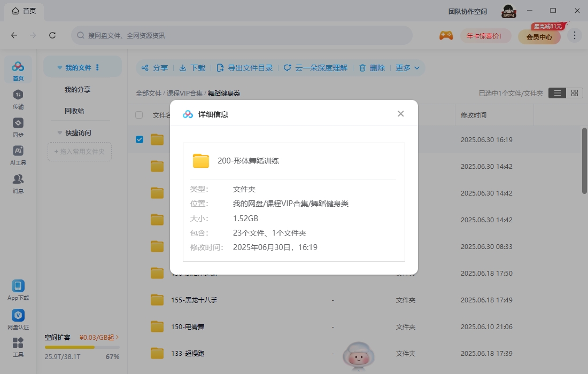Image resolution: width=588 pixels, height=374 pixels.
Task: Click the game controller icon
Action: tap(446, 36)
